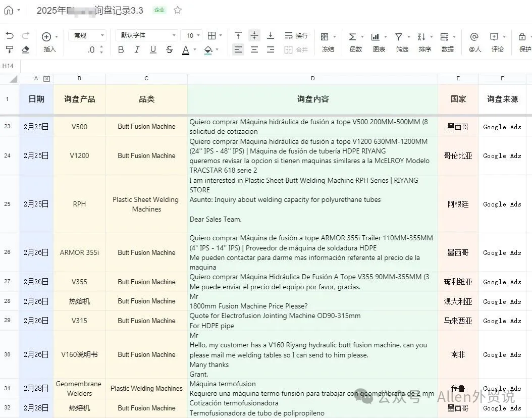Toggle strikethrough formatting
Screen dimensions: 532x418
pos(169,49)
